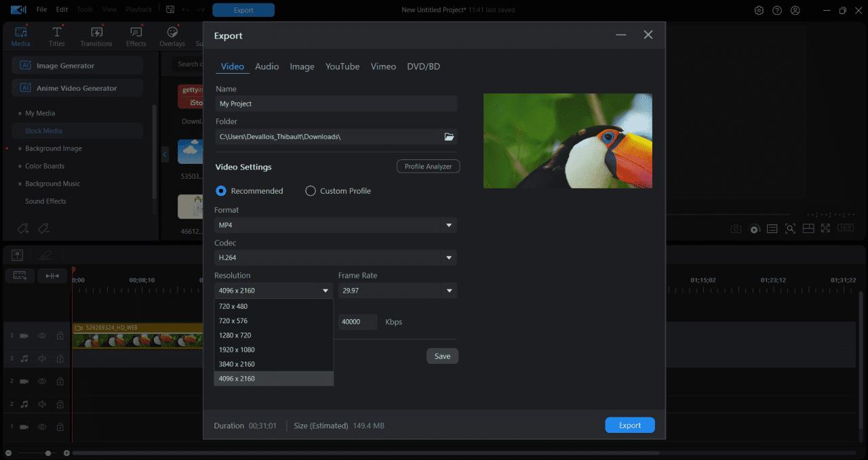
Task: Click the preview zoom magnifier icon
Action: tap(790, 229)
